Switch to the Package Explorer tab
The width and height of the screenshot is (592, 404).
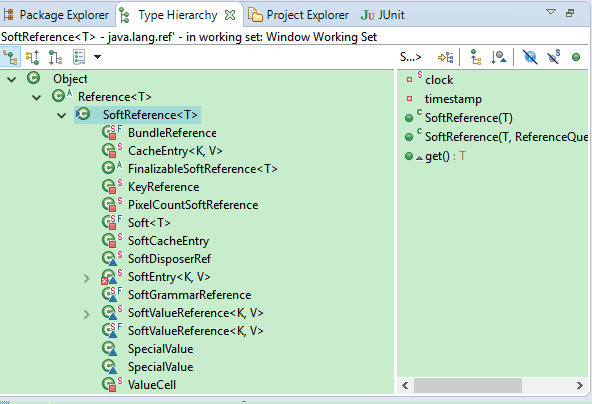tap(56, 15)
